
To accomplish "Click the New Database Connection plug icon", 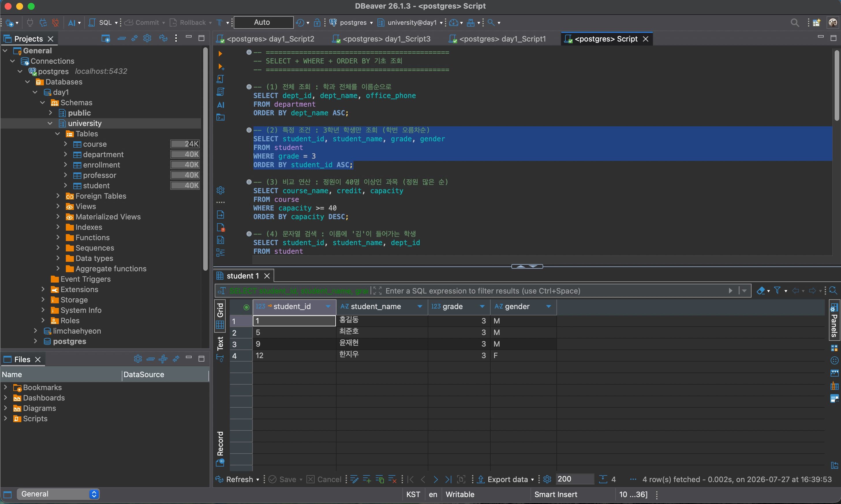I will [10, 23].
